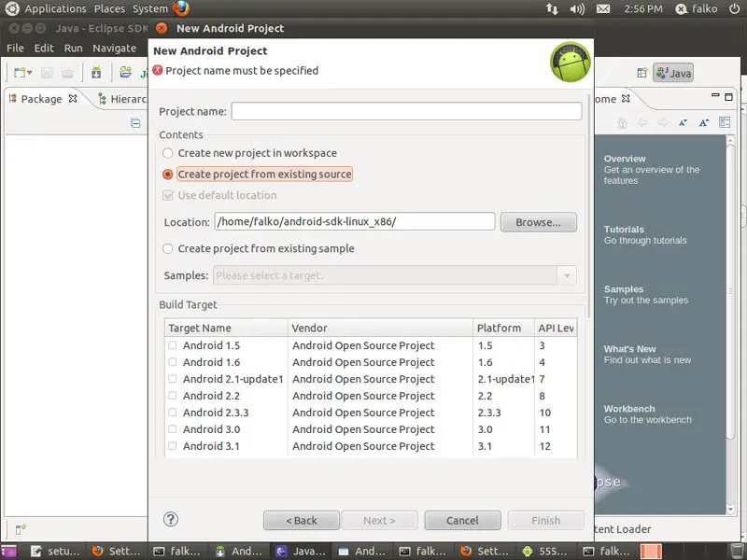Open the File menu in Eclipse
This screenshot has height=560, width=747.
coord(15,49)
